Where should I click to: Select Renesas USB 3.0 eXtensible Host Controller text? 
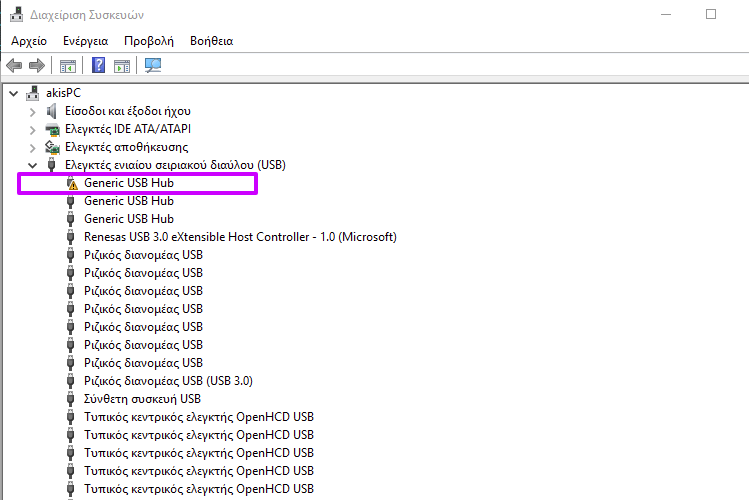coord(240,237)
